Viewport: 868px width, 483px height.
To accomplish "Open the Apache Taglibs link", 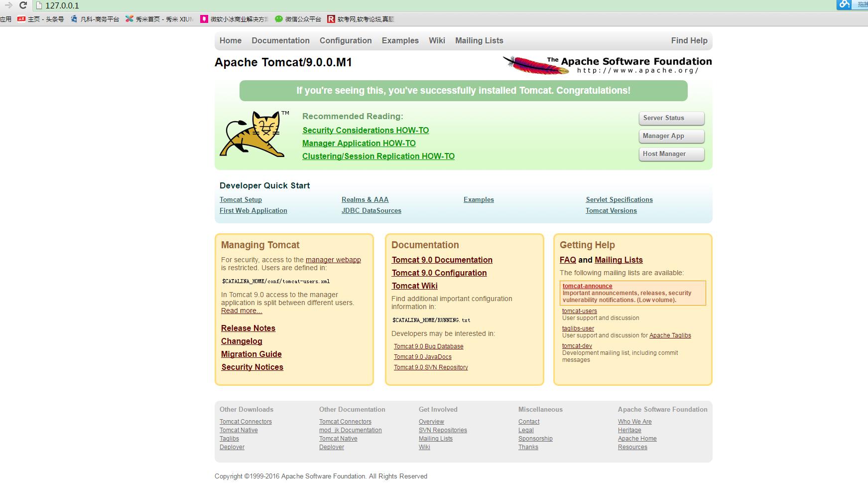I will [670, 335].
